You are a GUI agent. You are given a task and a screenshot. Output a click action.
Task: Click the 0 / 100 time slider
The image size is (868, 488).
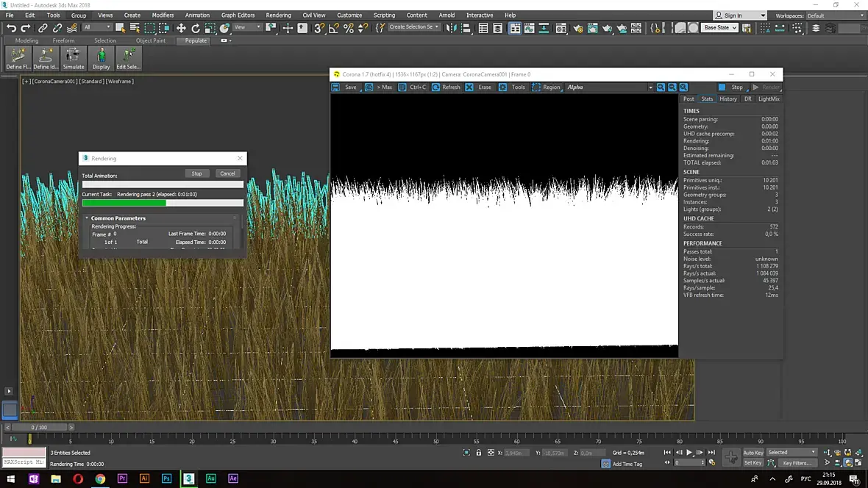(x=39, y=427)
